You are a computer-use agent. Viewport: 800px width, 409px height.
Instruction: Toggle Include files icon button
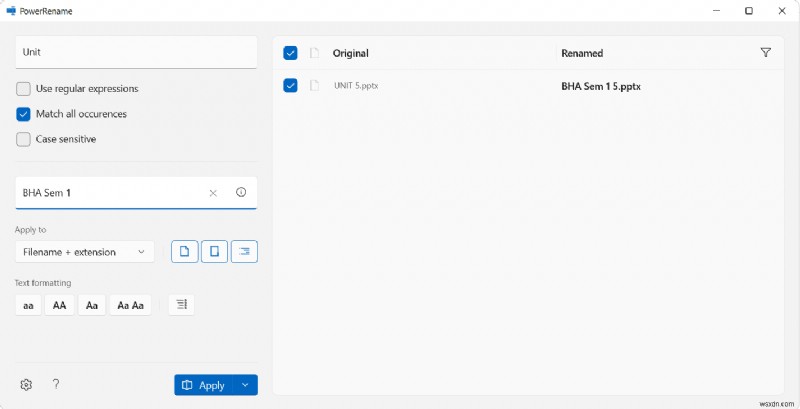coord(185,251)
